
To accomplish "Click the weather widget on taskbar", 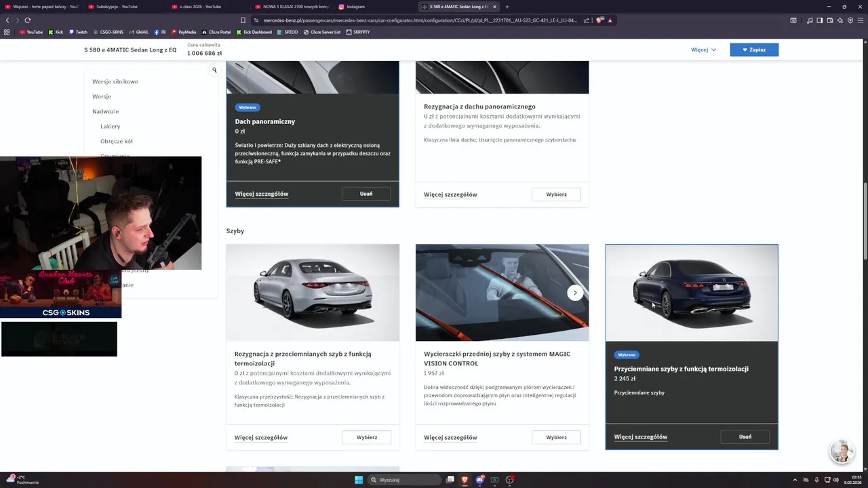I will [x=22, y=480].
